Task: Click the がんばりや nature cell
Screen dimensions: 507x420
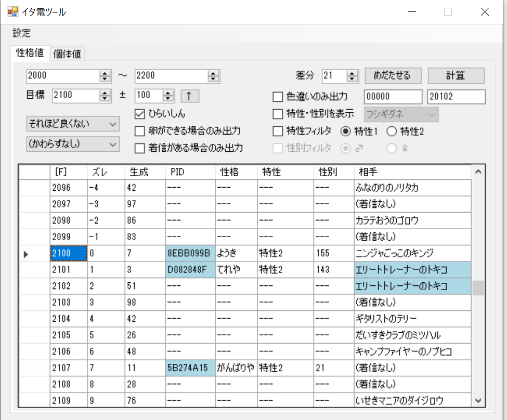Action: [237, 368]
